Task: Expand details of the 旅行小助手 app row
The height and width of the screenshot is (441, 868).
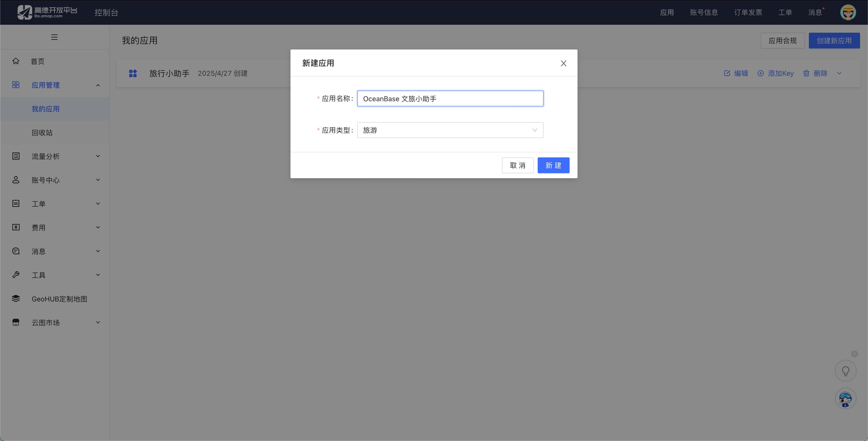Action: pos(839,73)
